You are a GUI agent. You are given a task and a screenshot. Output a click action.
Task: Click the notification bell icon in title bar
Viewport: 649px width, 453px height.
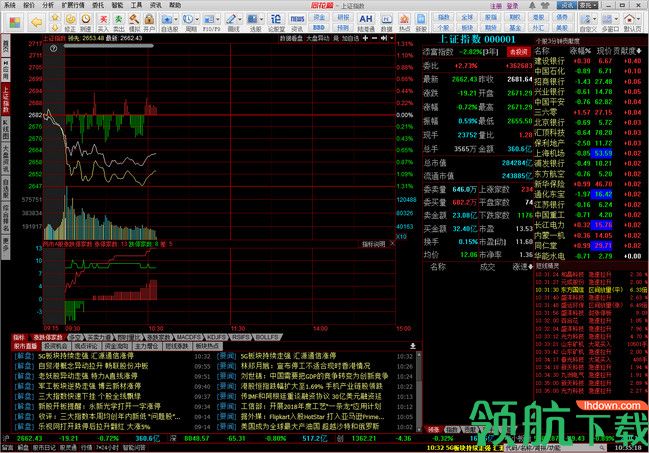coord(532,5)
